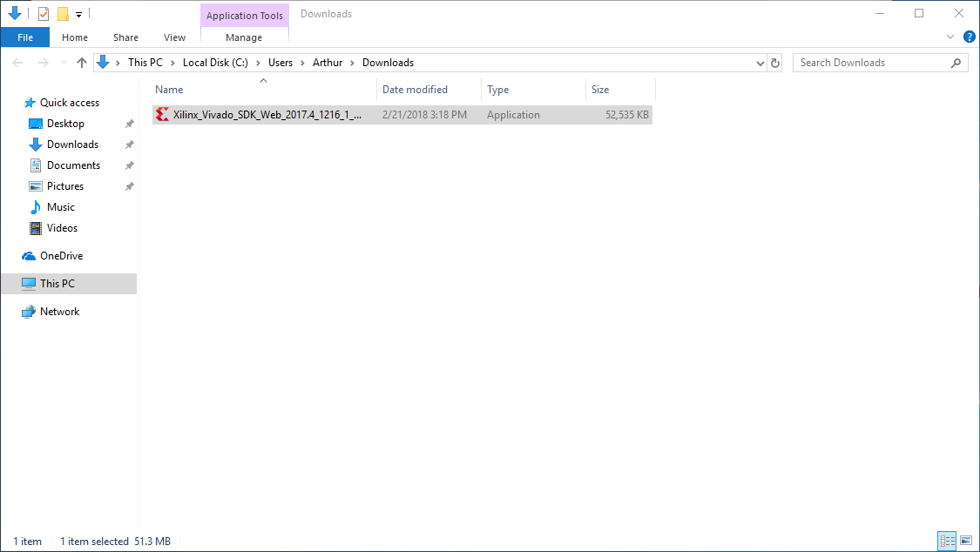Navigate to Local Disk (C:) in the breadcrumb
980x552 pixels.
click(x=215, y=63)
